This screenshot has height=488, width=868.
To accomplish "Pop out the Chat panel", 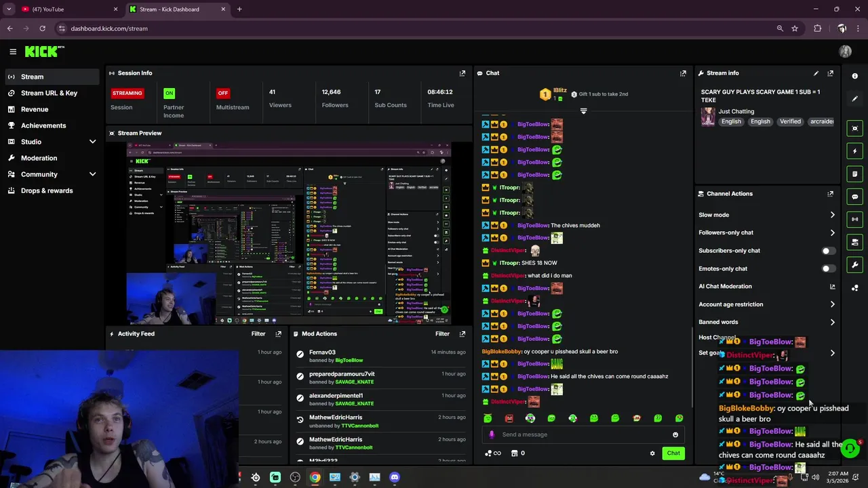I will [x=683, y=73].
